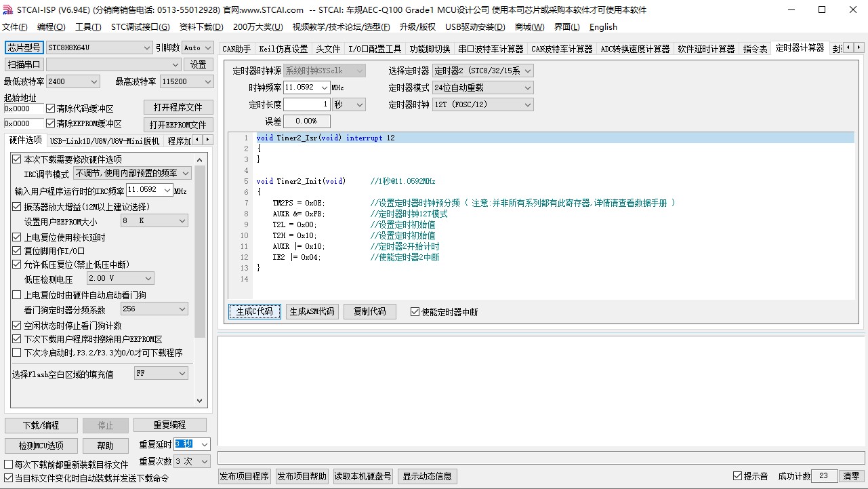Click left arrow of hardware options tab strip
Image resolution: width=868 pixels, height=489 pixels.
tap(197, 140)
